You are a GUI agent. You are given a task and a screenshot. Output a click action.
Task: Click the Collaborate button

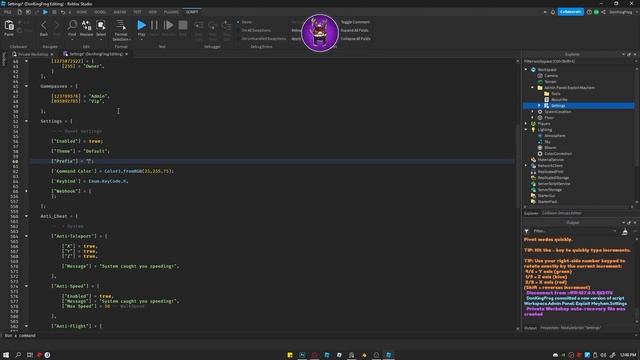point(571,12)
